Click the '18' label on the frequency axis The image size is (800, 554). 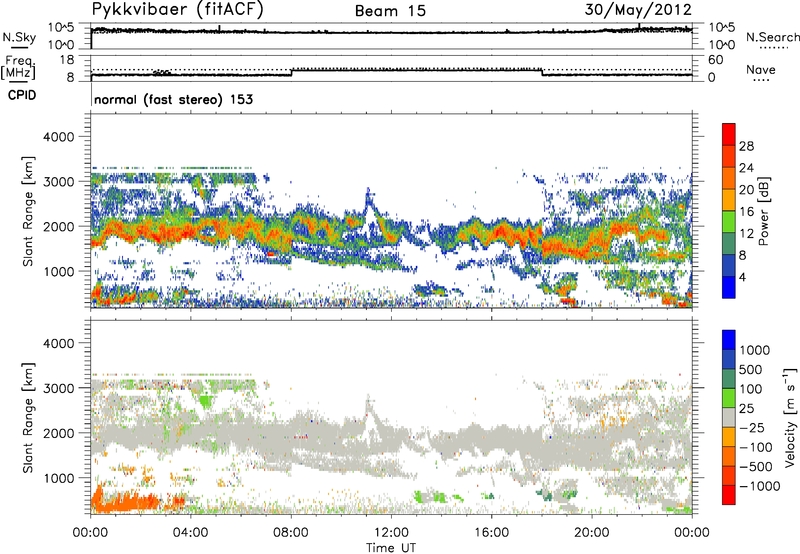(67, 60)
